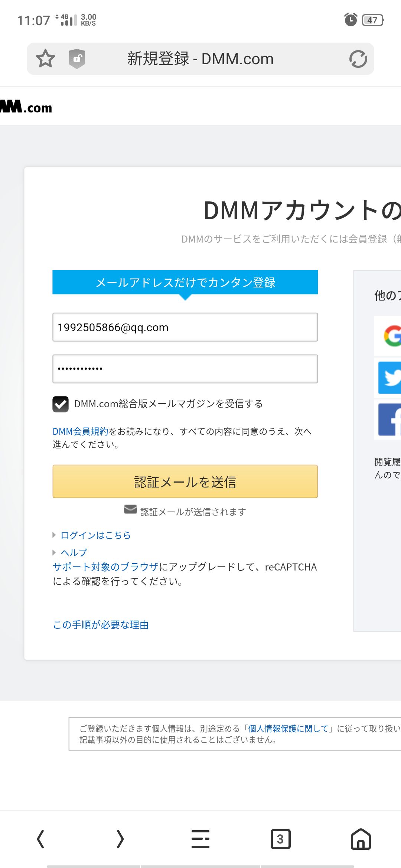401x868 pixels.
Task: Go back with the browser back arrow
Action: click(x=40, y=839)
